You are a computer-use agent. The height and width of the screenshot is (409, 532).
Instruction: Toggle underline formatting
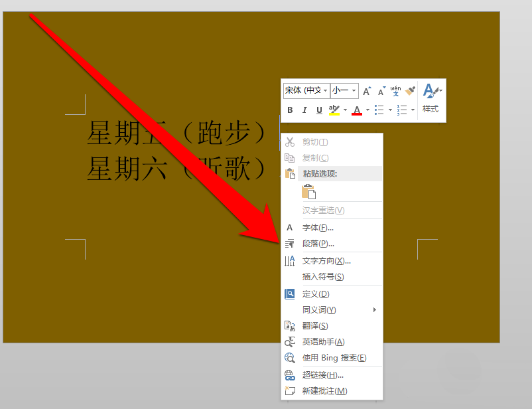tap(318, 109)
